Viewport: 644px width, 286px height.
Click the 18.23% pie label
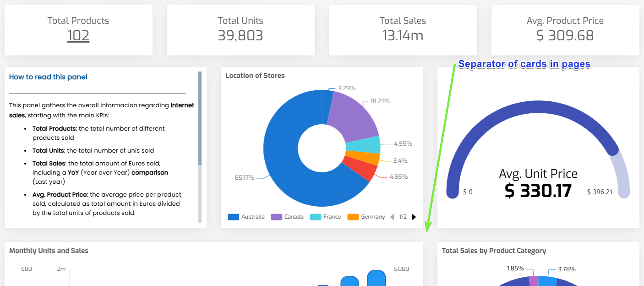pyautogui.click(x=380, y=101)
